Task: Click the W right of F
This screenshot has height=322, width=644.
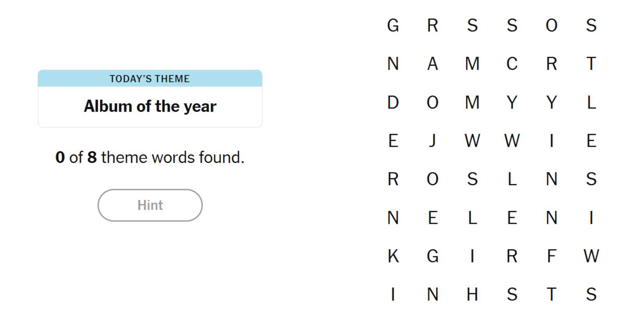Action: coord(591,256)
